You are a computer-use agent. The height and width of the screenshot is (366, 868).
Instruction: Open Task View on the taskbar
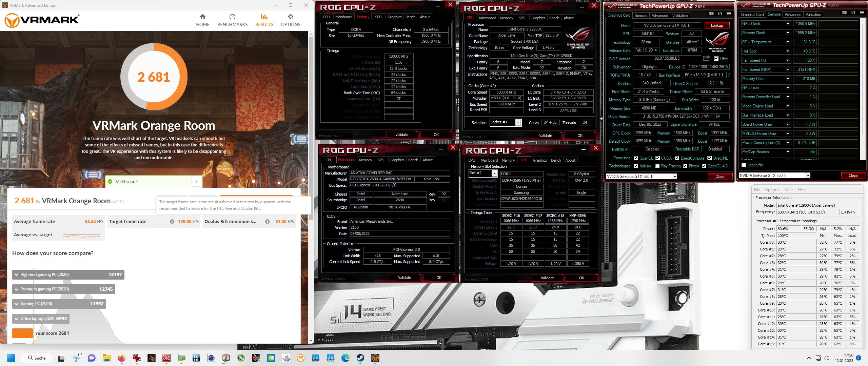click(x=61, y=358)
